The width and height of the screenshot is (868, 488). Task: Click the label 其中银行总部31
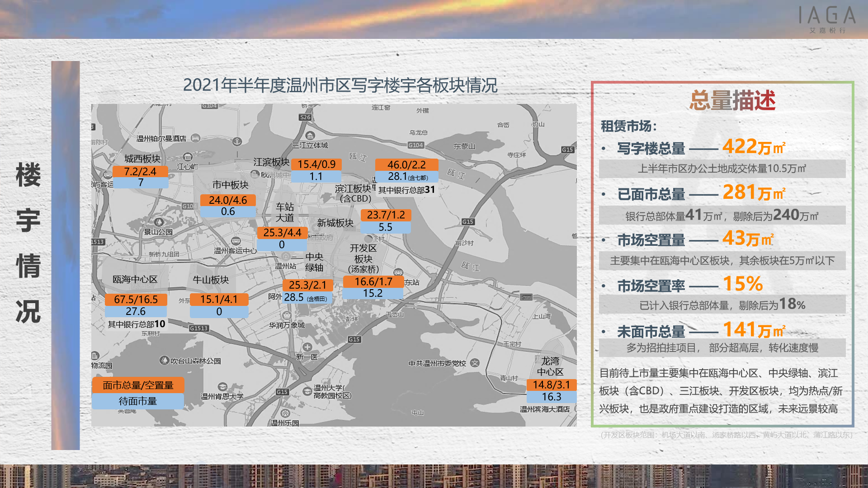tap(406, 190)
